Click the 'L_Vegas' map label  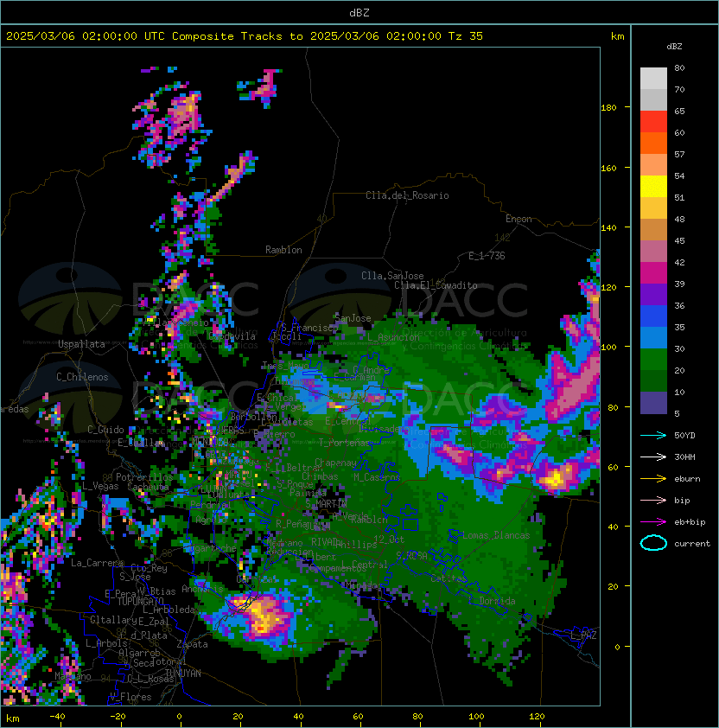coord(100,486)
